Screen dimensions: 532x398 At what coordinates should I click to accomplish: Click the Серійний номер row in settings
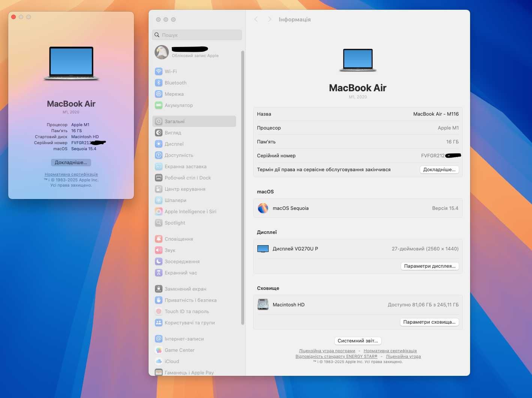click(358, 155)
